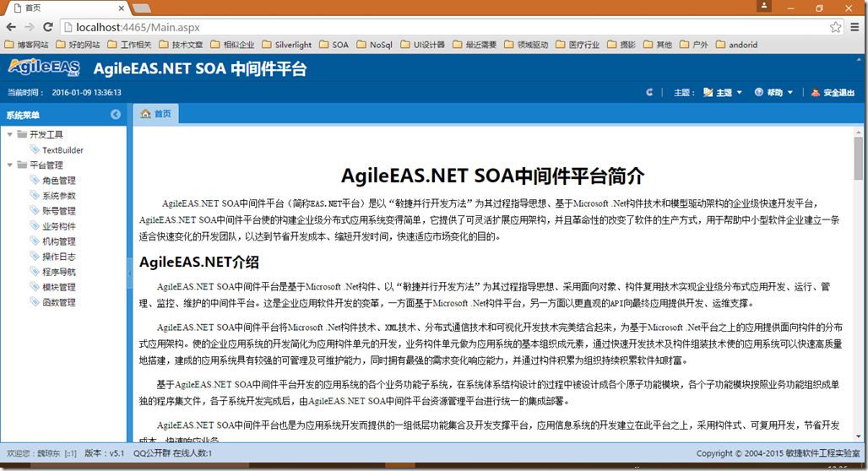Screen dimensions: 868x471
Task: Select the 首页 browser tab
Action: (x=67, y=8)
